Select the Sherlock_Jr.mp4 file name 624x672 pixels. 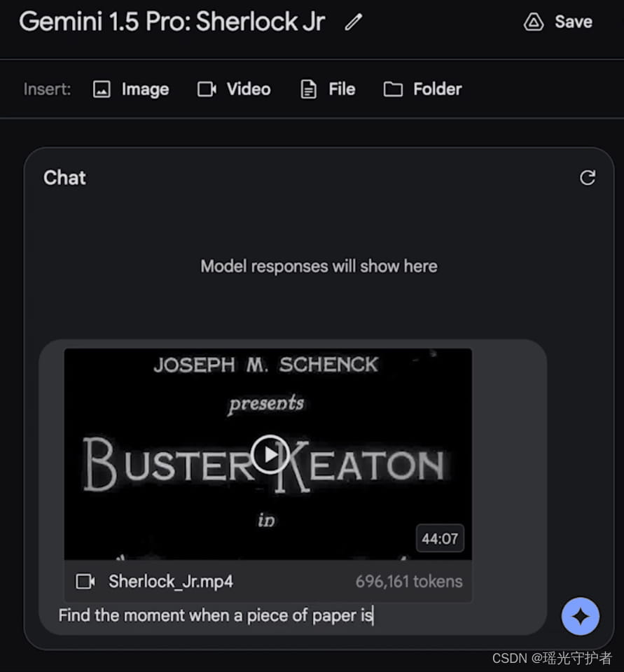171,582
